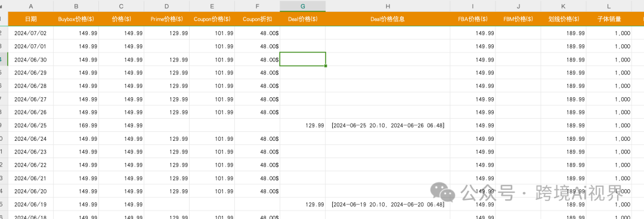The height and width of the screenshot is (219, 644).
Task: Click FBA price 149.99 in 2024/06/26 row
Action: pos(473,112)
